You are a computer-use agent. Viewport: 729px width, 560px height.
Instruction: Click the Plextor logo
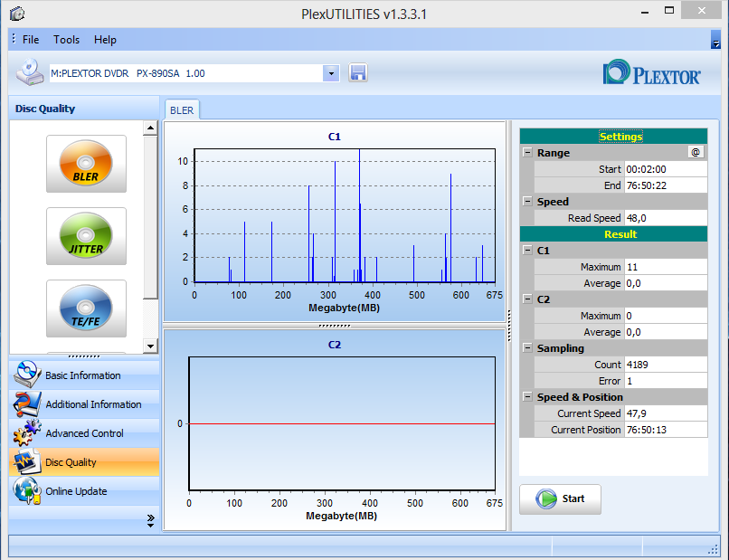pos(651,72)
